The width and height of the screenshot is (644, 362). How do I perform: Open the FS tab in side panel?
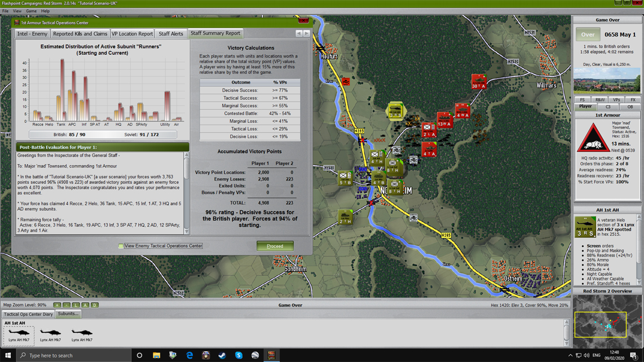pyautogui.click(x=582, y=100)
